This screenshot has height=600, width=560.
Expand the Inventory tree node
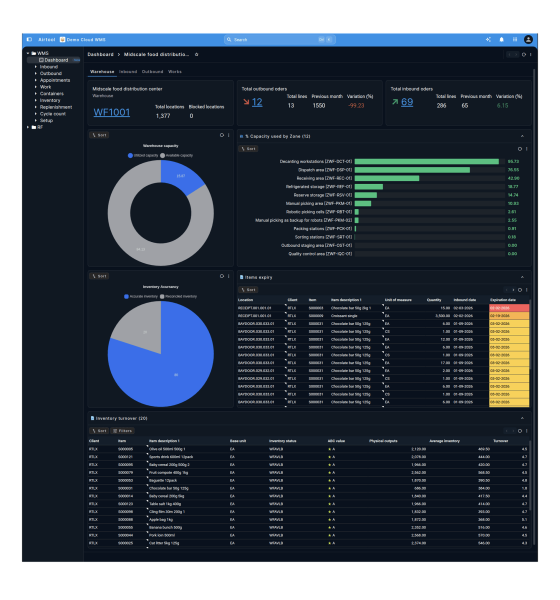(36, 100)
